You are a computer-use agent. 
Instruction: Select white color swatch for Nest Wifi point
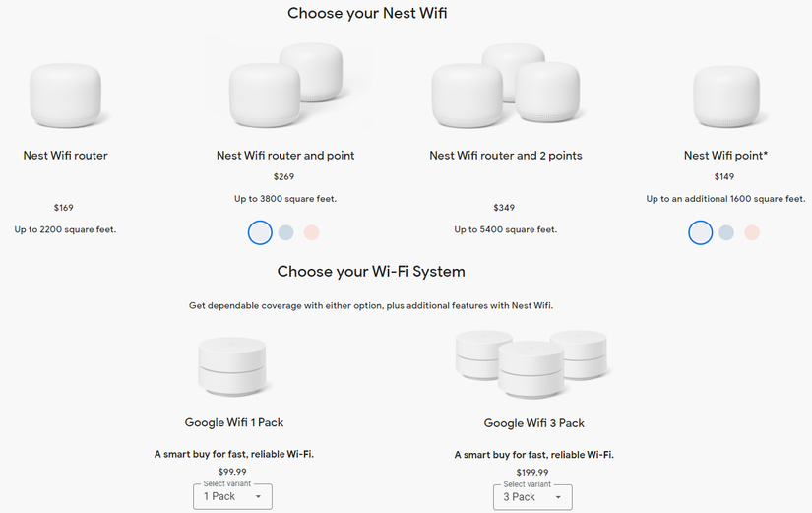(x=700, y=232)
